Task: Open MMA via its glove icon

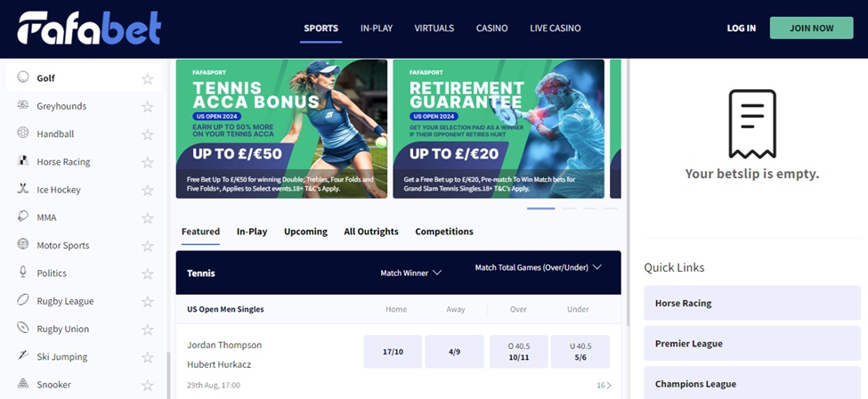Action: [22, 216]
